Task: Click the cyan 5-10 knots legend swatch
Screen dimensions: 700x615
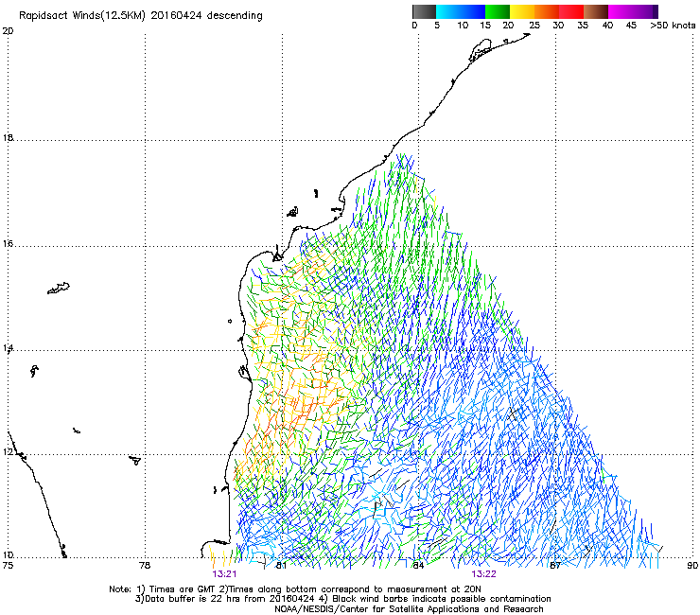Action: point(448,11)
